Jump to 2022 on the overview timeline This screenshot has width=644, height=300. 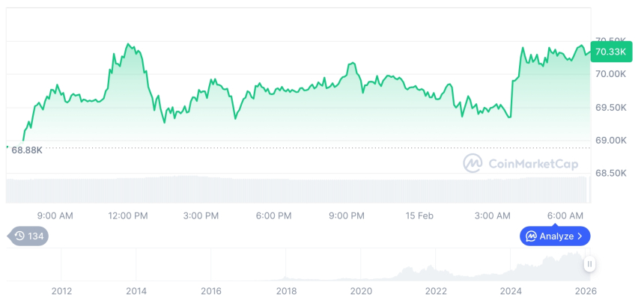click(x=436, y=290)
